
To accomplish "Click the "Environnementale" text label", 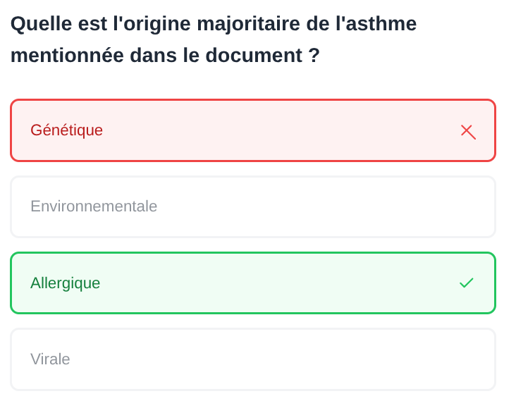I will (x=94, y=206).
